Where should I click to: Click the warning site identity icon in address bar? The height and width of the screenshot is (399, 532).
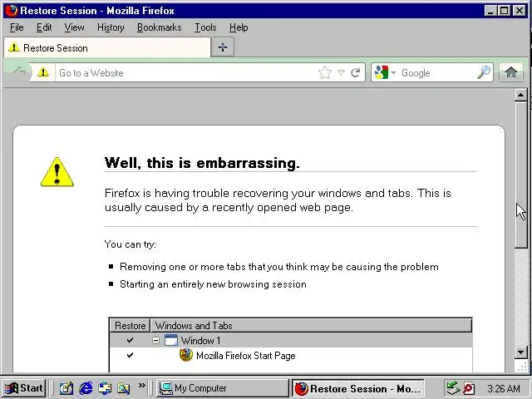tap(43, 72)
